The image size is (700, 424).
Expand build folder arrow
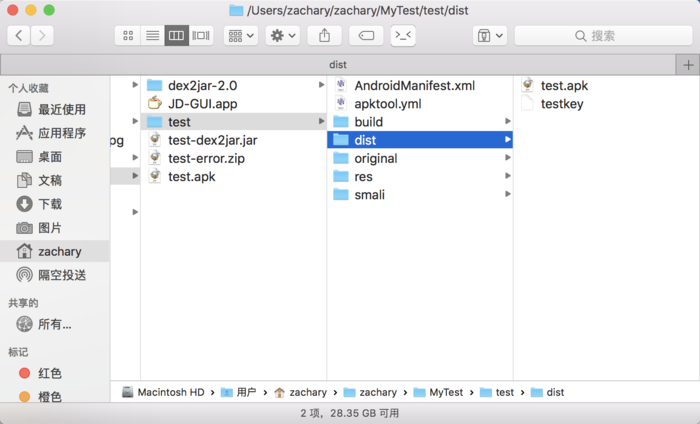pos(508,121)
